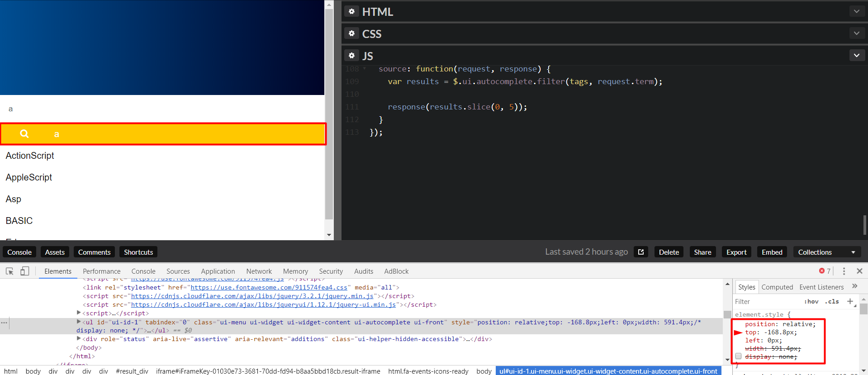Click the Export button
The image size is (868, 375).
click(736, 252)
